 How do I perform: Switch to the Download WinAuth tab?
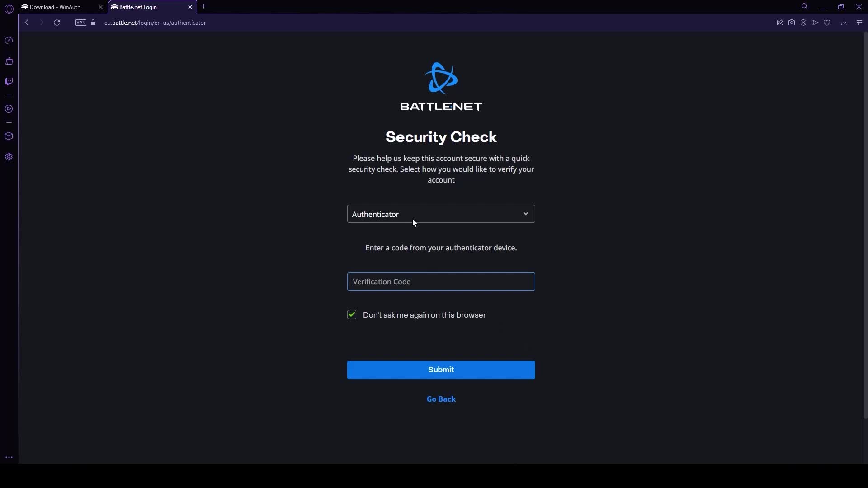(x=54, y=7)
